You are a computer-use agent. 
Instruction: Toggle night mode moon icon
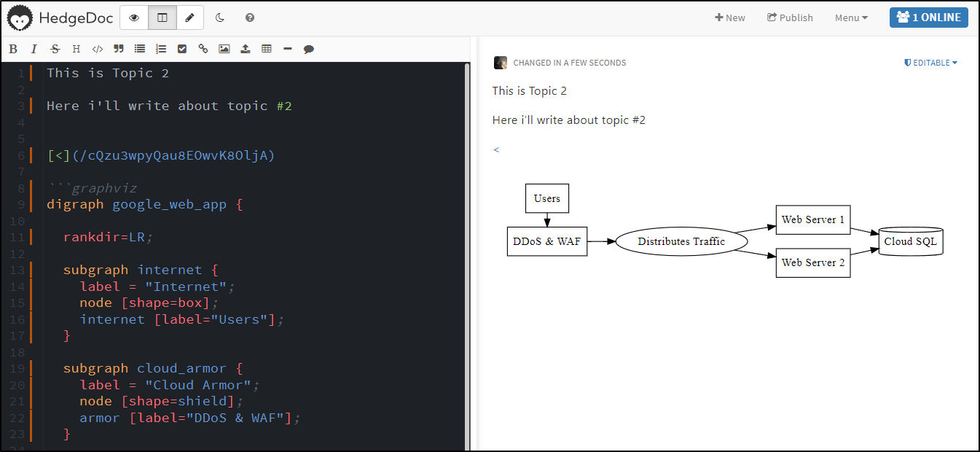[x=220, y=17]
